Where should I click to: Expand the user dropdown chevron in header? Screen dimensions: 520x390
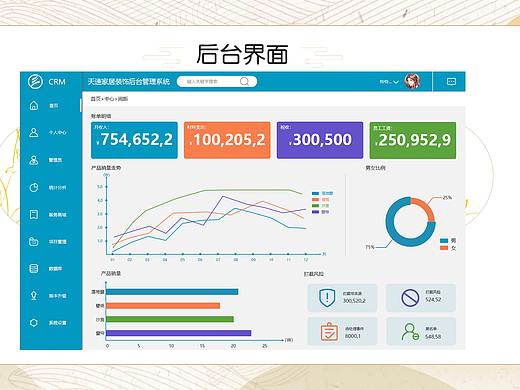pos(396,82)
